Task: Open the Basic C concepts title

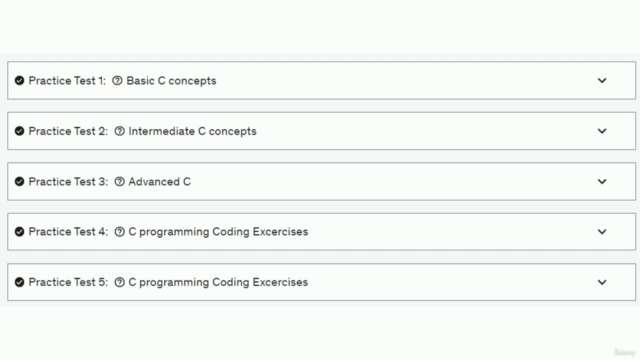Action: (x=171, y=81)
